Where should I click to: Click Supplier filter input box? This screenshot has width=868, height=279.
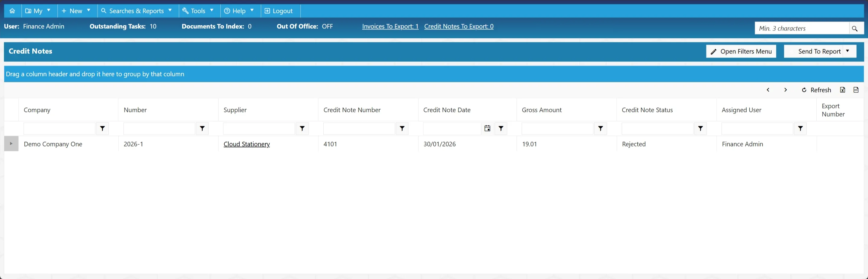pos(259,128)
